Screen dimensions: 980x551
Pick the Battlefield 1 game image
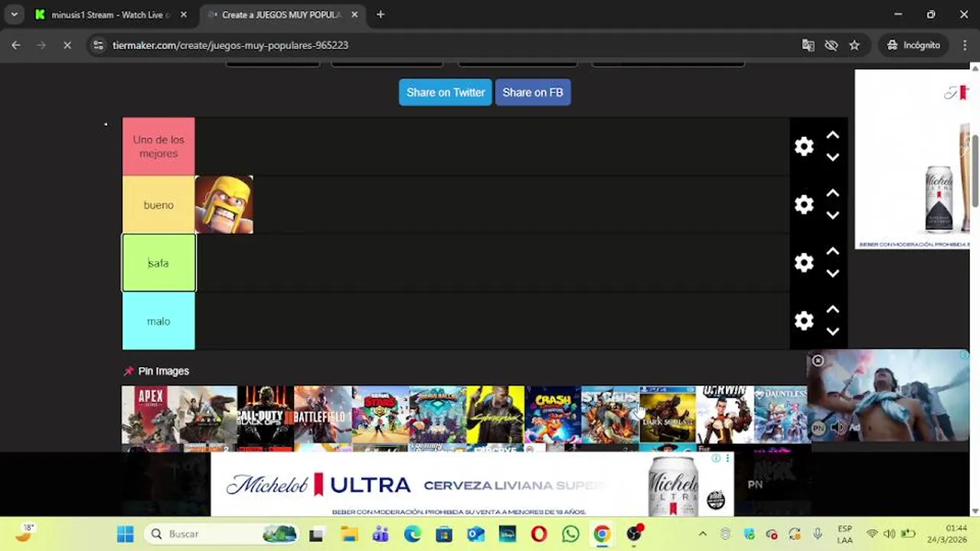[x=323, y=415]
